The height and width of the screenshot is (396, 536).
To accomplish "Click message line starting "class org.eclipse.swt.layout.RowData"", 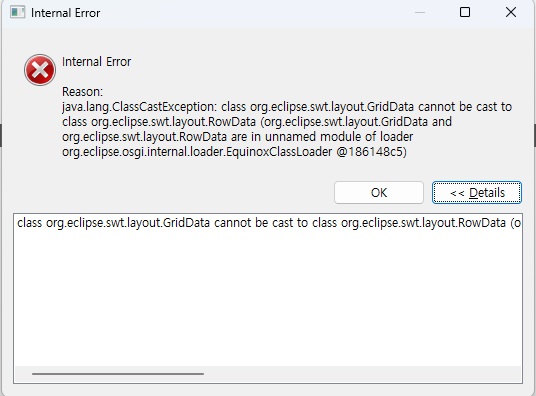I will click(x=257, y=122).
